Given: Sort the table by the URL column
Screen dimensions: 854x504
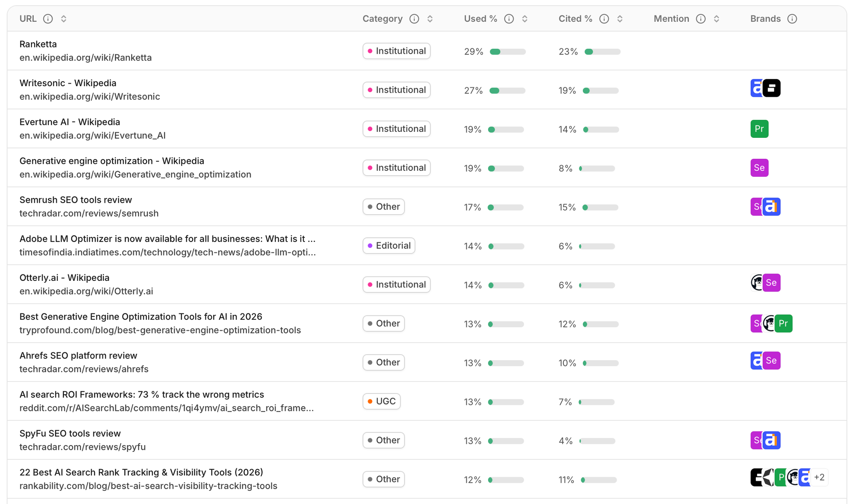Looking at the screenshot, I should (64, 19).
